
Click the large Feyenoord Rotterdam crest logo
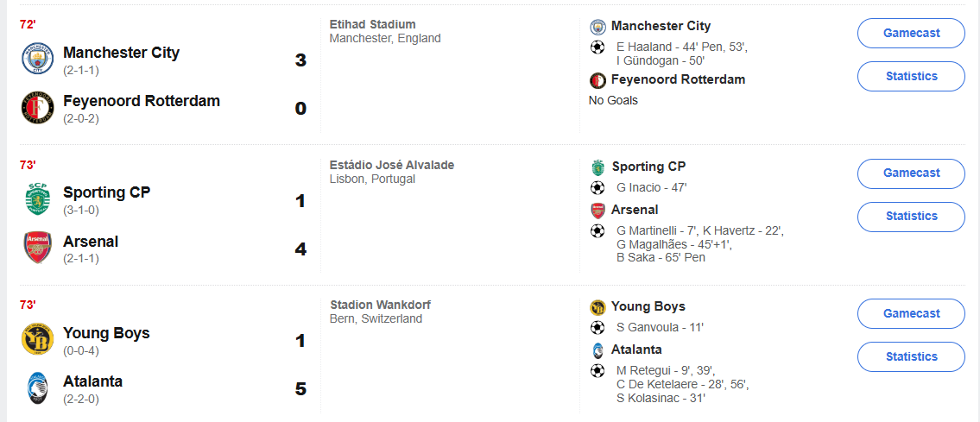pyautogui.click(x=38, y=108)
